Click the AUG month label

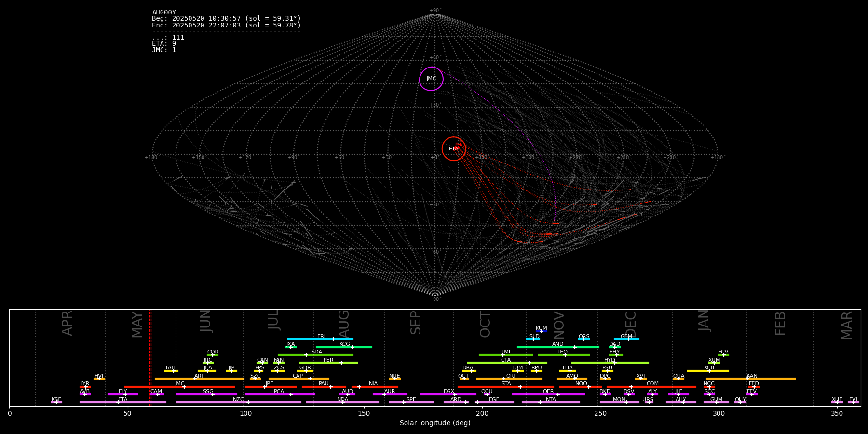pos(344,323)
